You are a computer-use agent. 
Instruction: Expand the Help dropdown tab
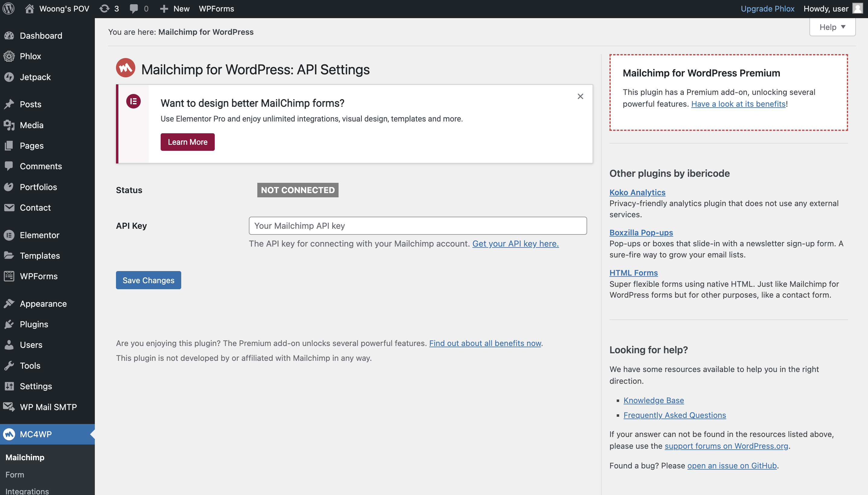832,27
